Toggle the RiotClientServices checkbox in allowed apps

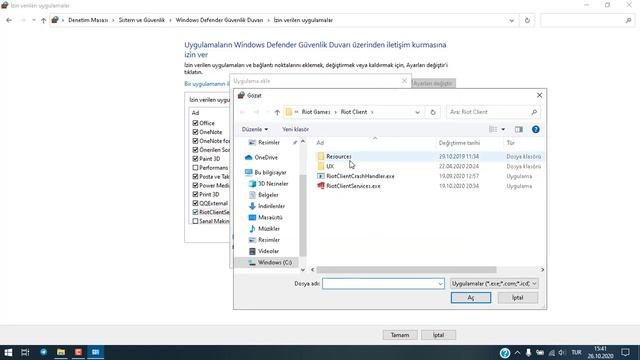pyautogui.click(x=195, y=212)
